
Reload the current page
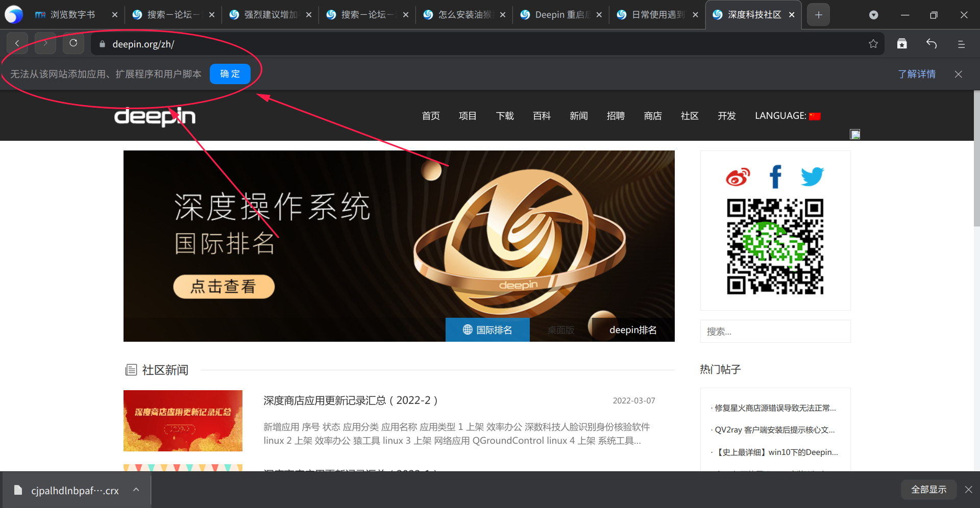coord(73,43)
